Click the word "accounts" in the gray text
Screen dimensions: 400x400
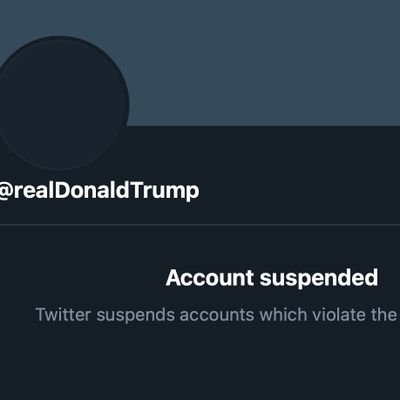pyautogui.click(x=217, y=315)
